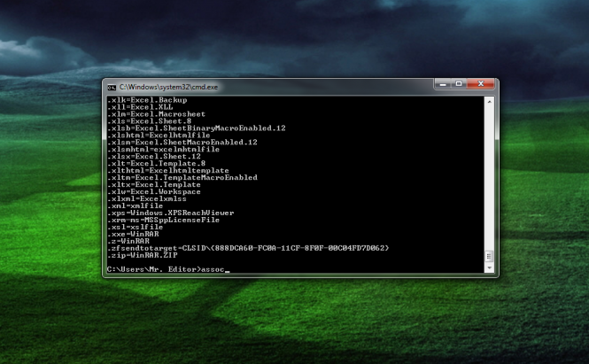The width and height of the screenshot is (589, 364).
Task: Click the .xml=xmlfile output line
Action: pyautogui.click(x=133, y=206)
